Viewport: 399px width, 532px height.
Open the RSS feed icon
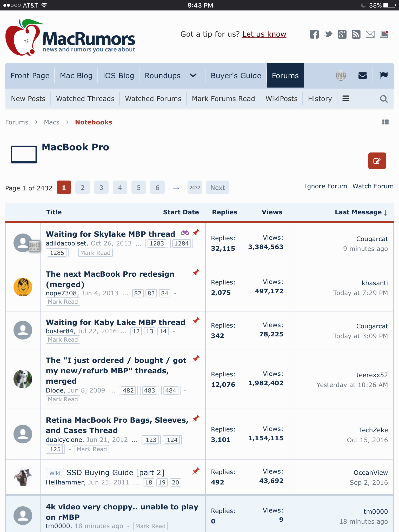tap(356, 34)
